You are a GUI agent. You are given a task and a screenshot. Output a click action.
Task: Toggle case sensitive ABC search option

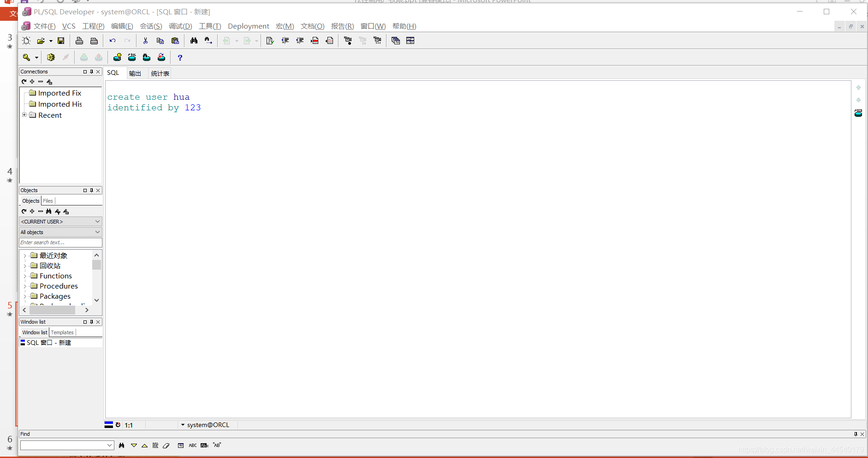coord(193,446)
